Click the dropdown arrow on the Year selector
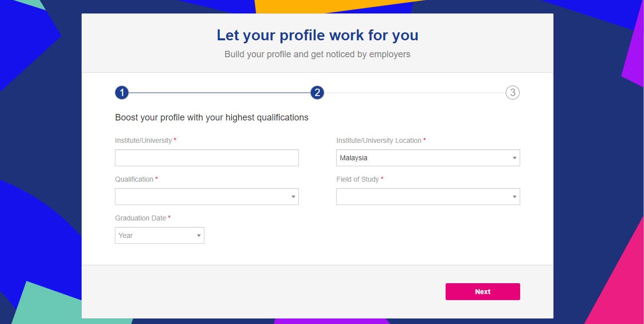The width and height of the screenshot is (644, 324). [x=199, y=235]
